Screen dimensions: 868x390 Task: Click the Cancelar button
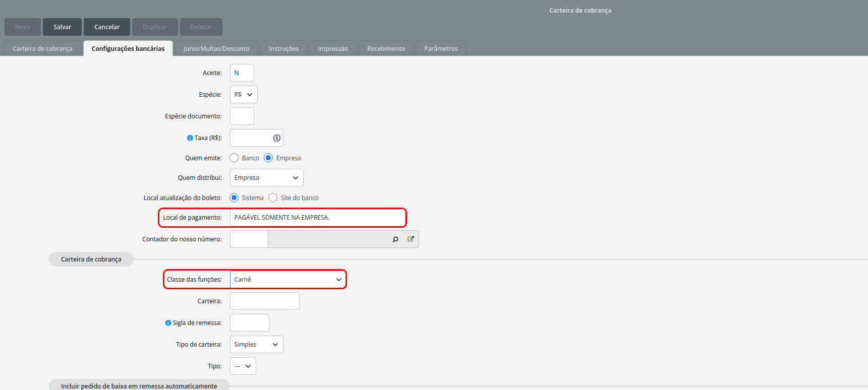(107, 27)
